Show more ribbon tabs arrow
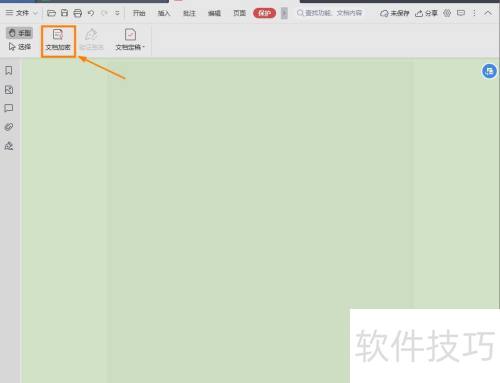This screenshot has width=500, height=383. pos(284,13)
